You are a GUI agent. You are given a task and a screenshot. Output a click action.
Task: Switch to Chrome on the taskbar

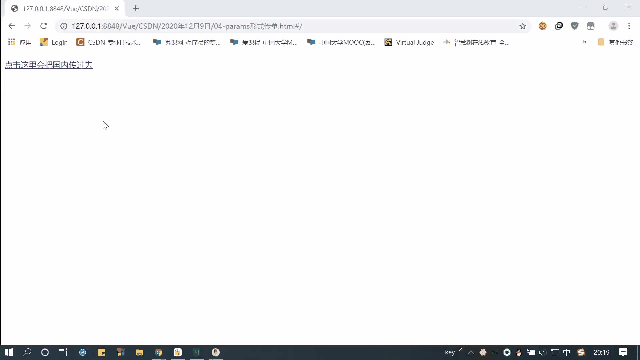(158, 352)
